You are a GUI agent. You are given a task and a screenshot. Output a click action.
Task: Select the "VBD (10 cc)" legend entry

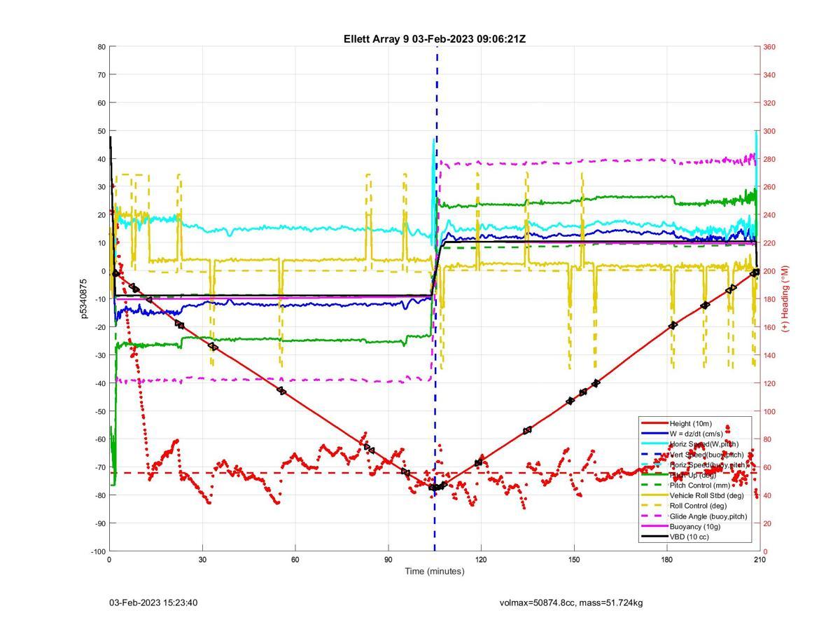click(689, 537)
